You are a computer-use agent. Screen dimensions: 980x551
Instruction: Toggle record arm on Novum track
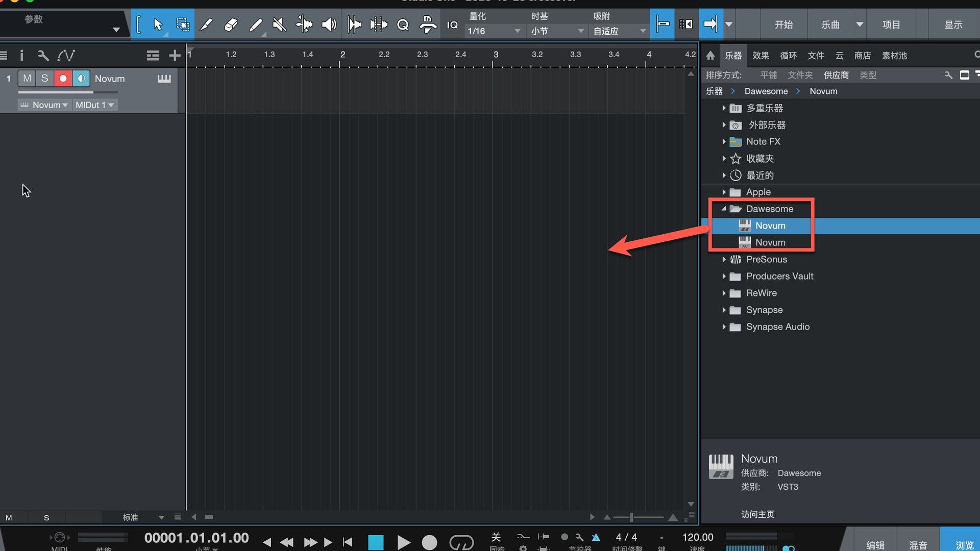tap(63, 78)
